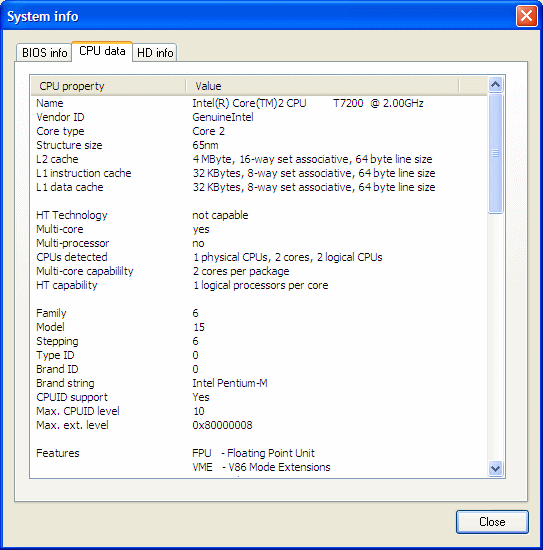The image size is (543, 550).
Task: Select the Type ID row
Action: pyautogui.click(x=259, y=355)
